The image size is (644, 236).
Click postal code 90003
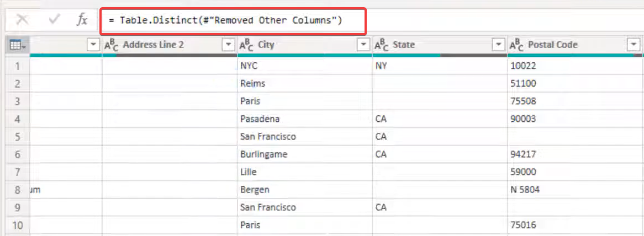[576, 119]
